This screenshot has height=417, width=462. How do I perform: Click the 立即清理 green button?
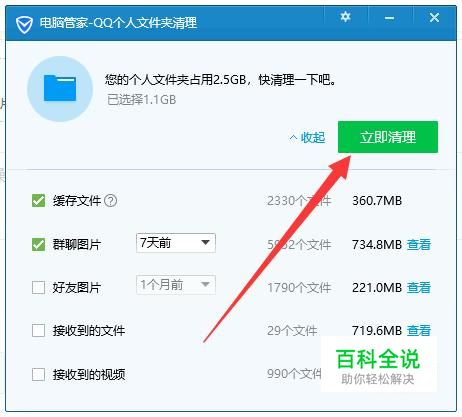click(388, 137)
